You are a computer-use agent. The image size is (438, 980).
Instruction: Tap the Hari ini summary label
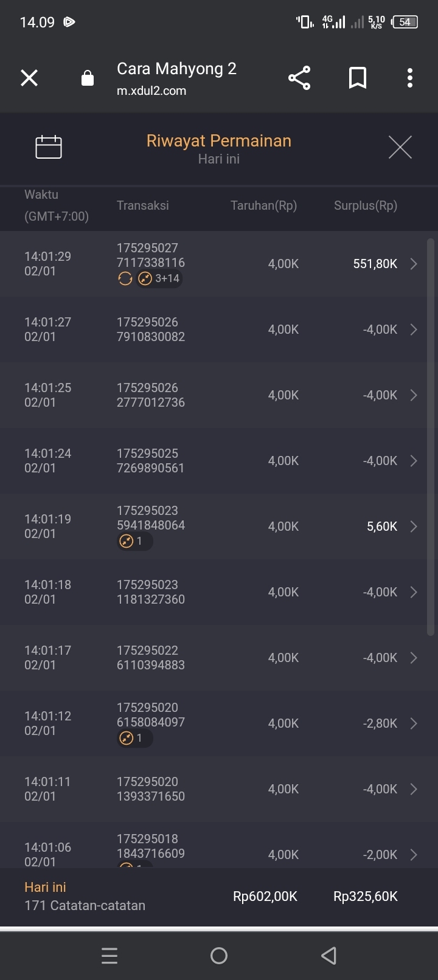pos(45,887)
